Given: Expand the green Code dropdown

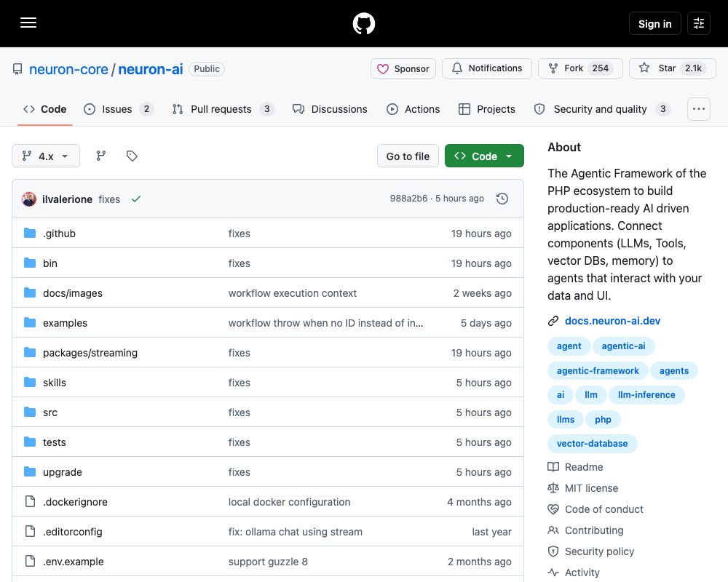Looking at the screenshot, I should point(484,156).
